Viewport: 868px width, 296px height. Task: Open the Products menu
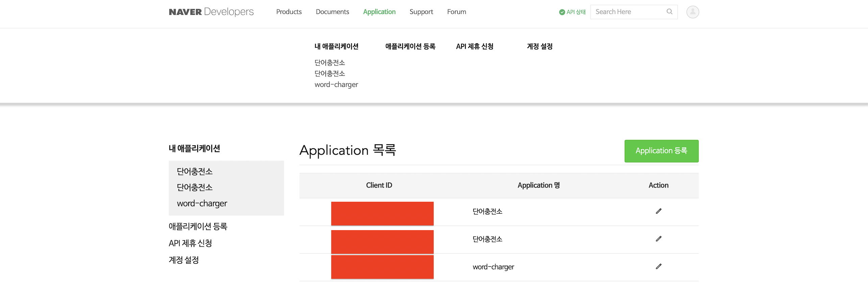click(x=289, y=12)
